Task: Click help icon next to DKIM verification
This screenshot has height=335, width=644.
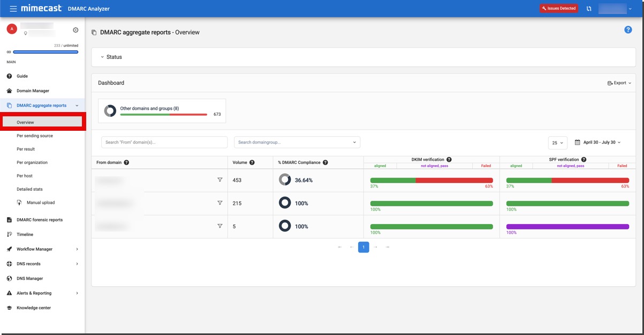Action: coord(449,159)
